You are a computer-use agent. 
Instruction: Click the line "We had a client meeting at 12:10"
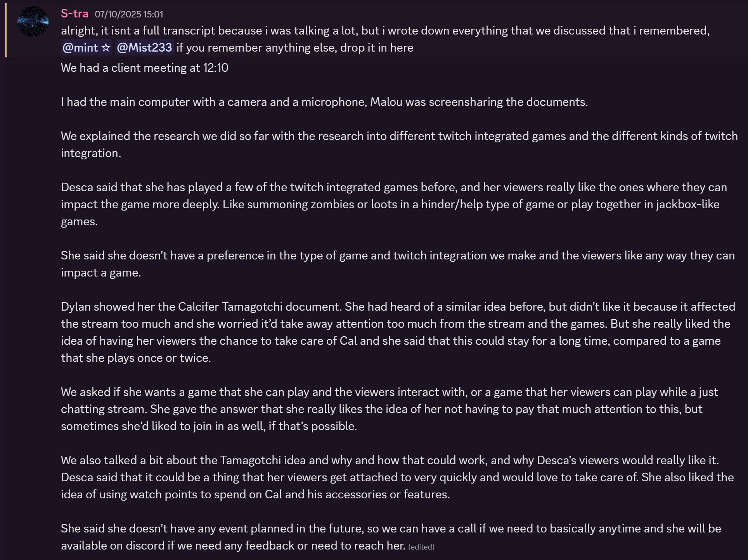click(x=144, y=68)
